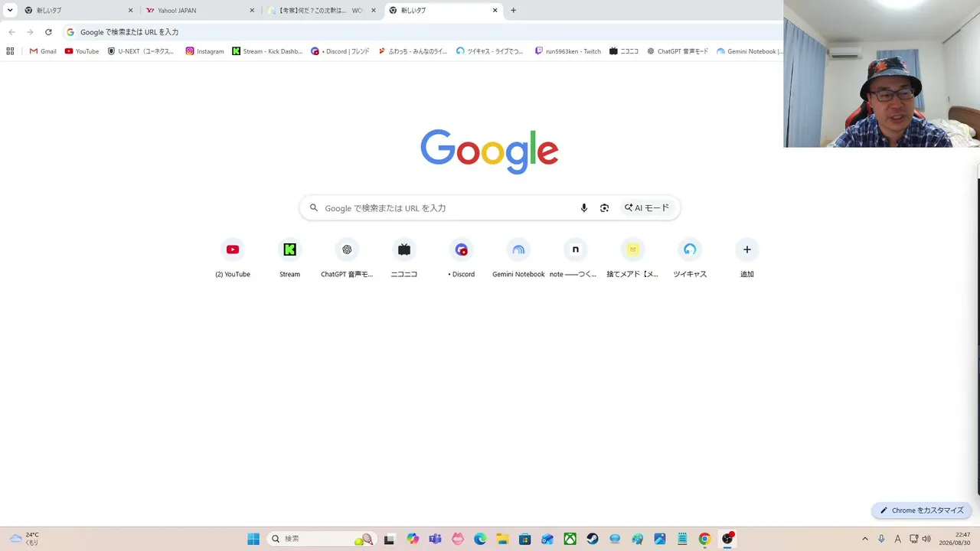Image resolution: width=980 pixels, height=551 pixels.
Task: Close the active 新しいタブ tab
Action: pos(495,11)
